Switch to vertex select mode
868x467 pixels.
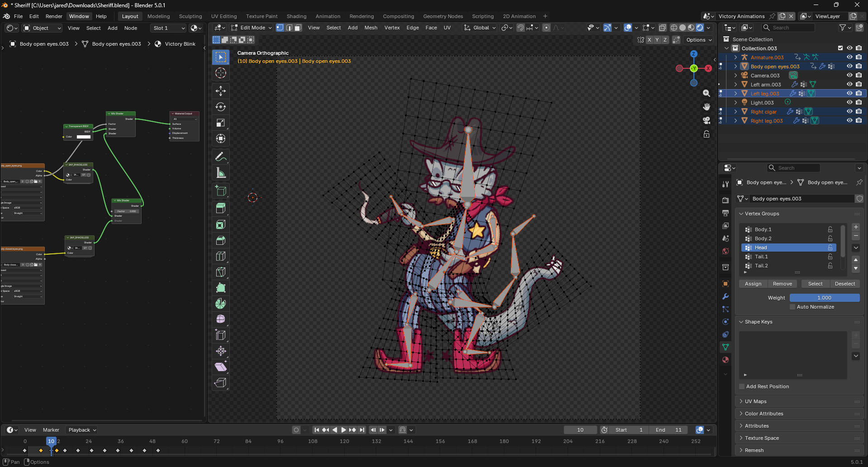280,28
